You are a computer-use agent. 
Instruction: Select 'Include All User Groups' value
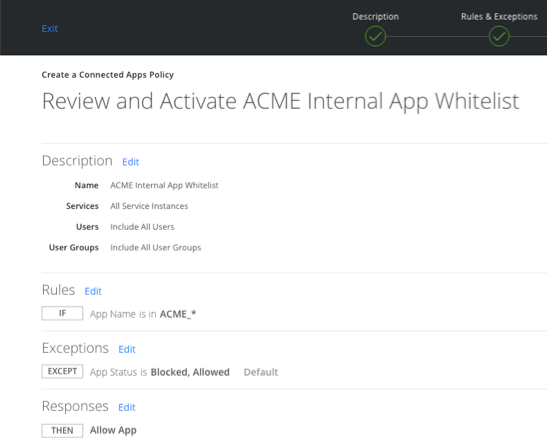[156, 248]
